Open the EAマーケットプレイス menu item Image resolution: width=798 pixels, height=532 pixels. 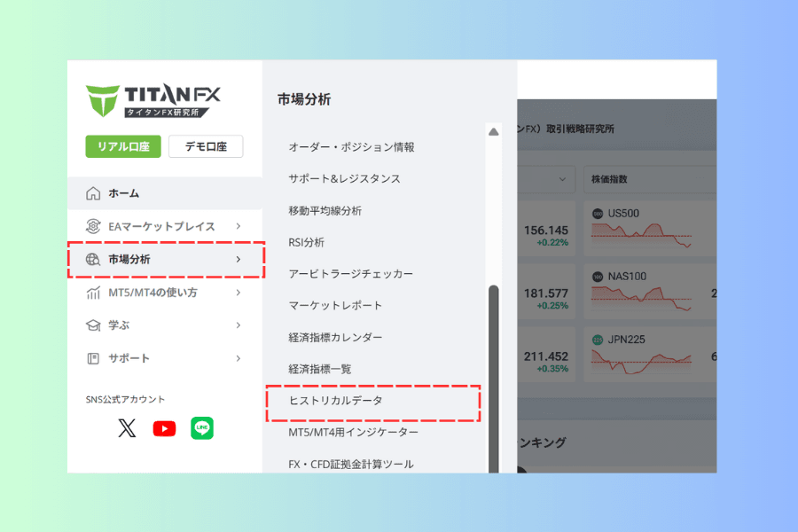[x=164, y=226]
